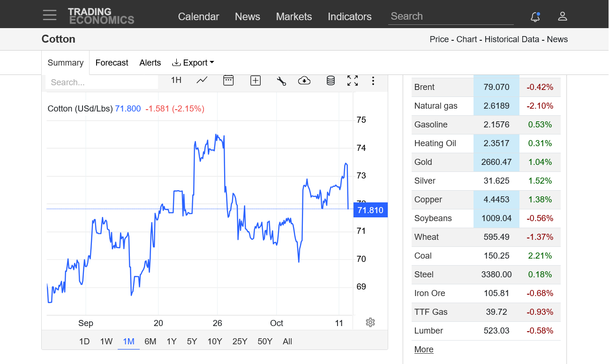Screen dimensions: 609x364
Task: Click the line chart type icon
Action: 202,81
